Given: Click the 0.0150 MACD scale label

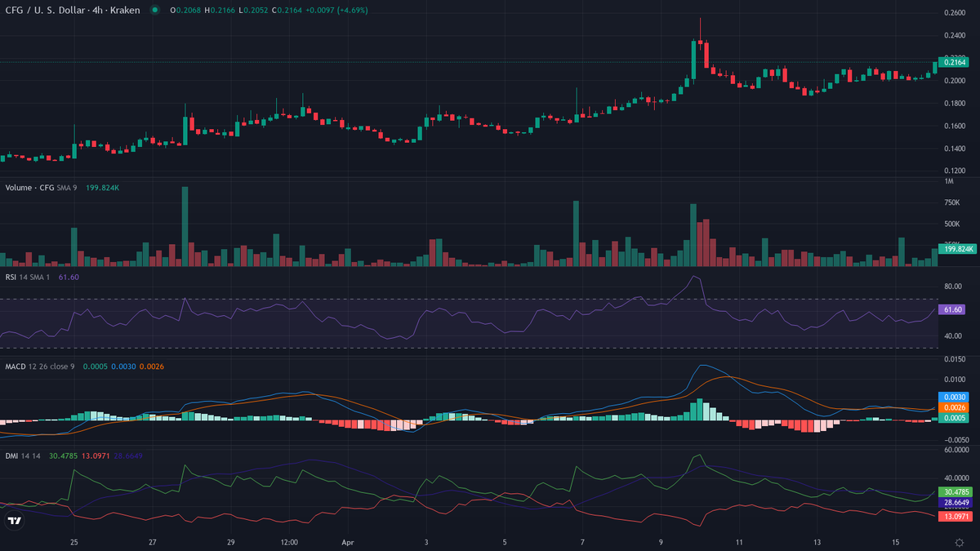Looking at the screenshot, I should [x=954, y=359].
